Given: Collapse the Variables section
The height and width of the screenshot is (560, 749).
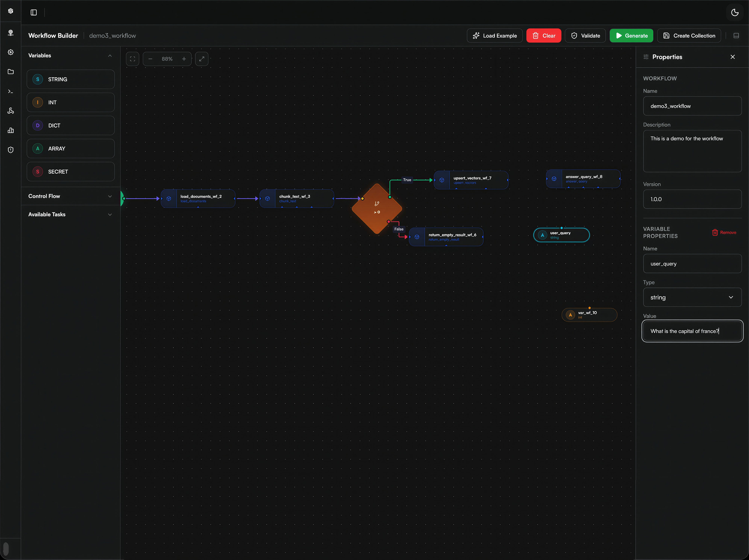Looking at the screenshot, I should [x=110, y=55].
